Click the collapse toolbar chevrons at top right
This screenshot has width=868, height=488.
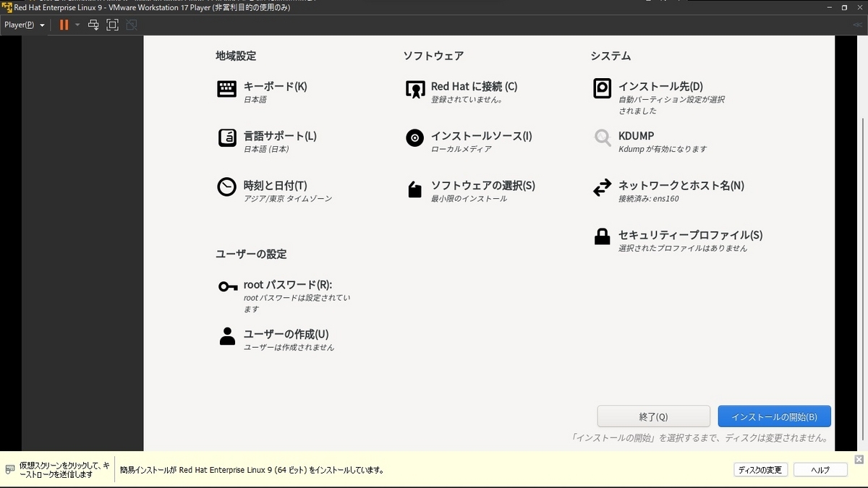coord(858,25)
